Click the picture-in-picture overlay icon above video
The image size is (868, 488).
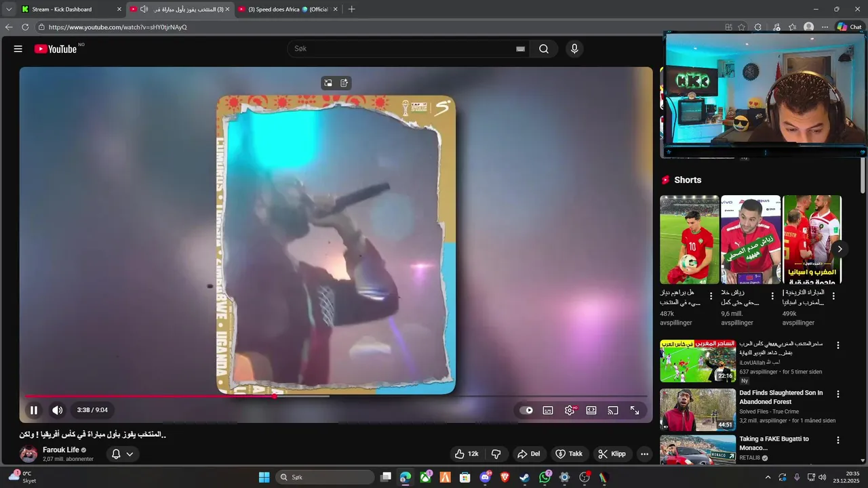pyautogui.click(x=328, y=83)
